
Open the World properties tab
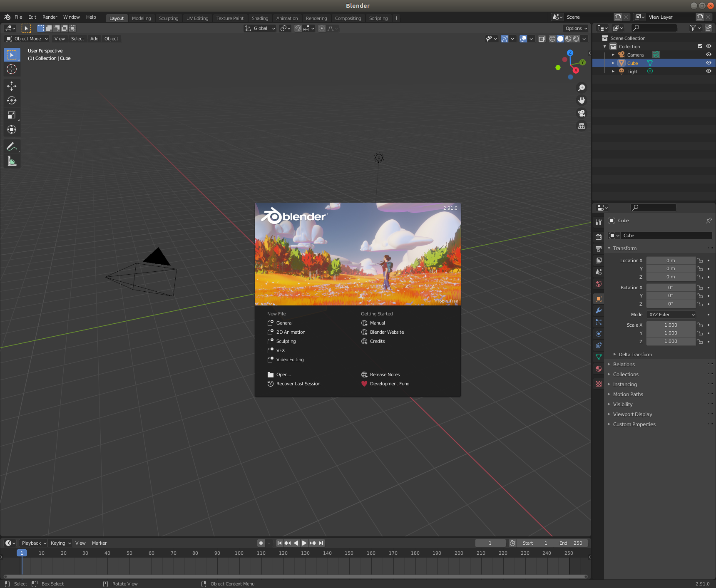[599, 284]
